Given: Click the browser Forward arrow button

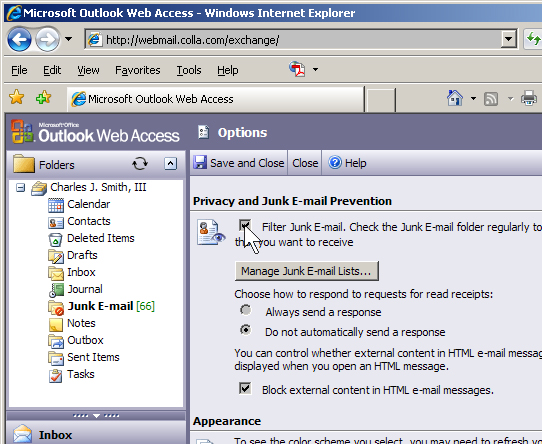Looking at the screenshot, I should 47,39.
